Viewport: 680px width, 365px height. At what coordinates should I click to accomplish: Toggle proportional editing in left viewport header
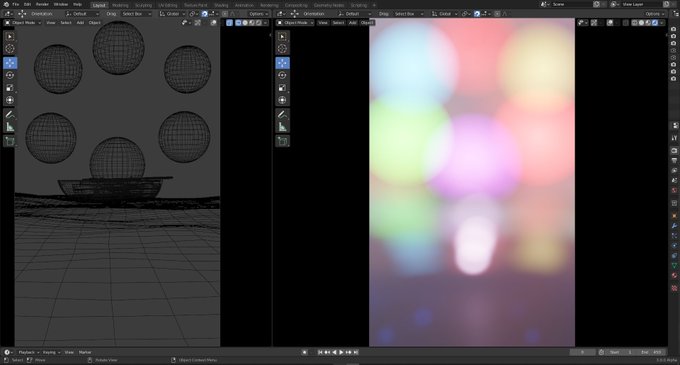[x=225, y=14]
